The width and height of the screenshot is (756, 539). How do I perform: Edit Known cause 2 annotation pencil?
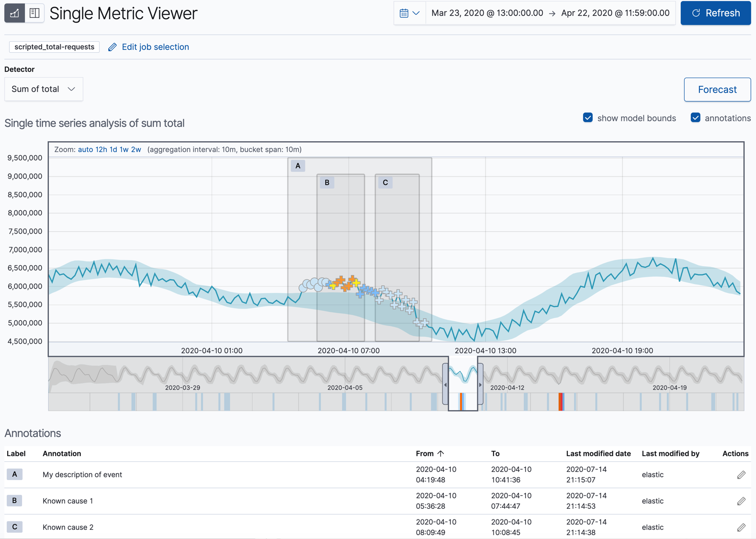click(741, 527)
